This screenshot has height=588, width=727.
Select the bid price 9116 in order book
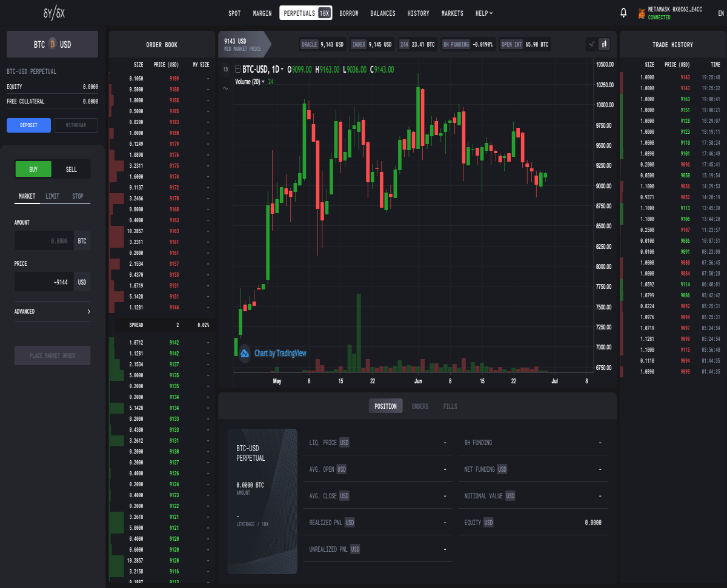point(174,571)
